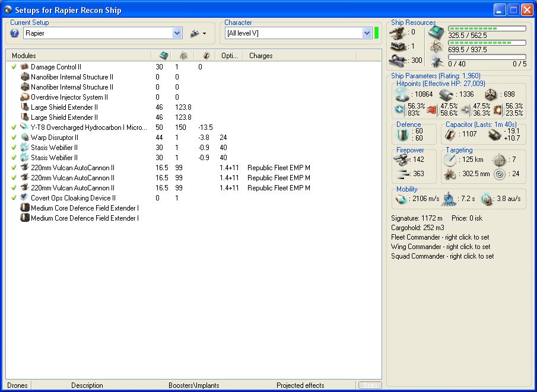Click the shield hitpoints icon
Image resolution: width=537 pixels, height=392 pixels.
pos(402,94)
